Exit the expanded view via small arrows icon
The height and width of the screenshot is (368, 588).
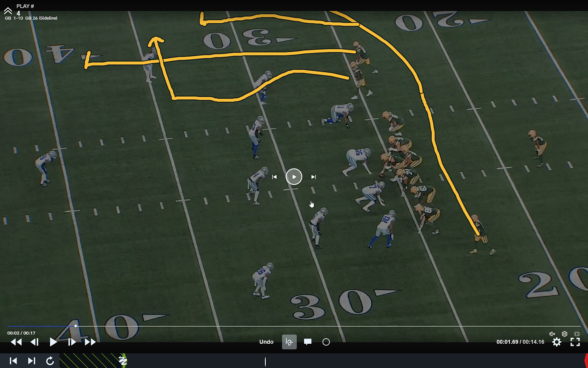click(577, 334)
